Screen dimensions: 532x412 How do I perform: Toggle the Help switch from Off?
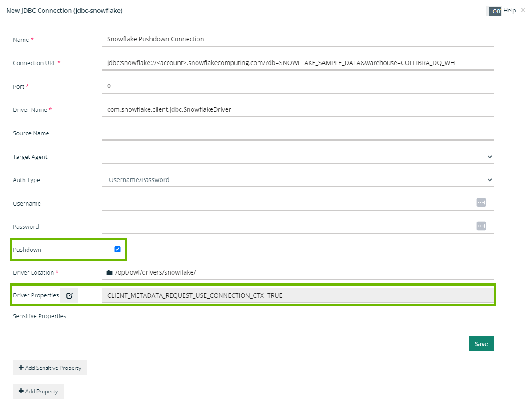tap(496, 11)
